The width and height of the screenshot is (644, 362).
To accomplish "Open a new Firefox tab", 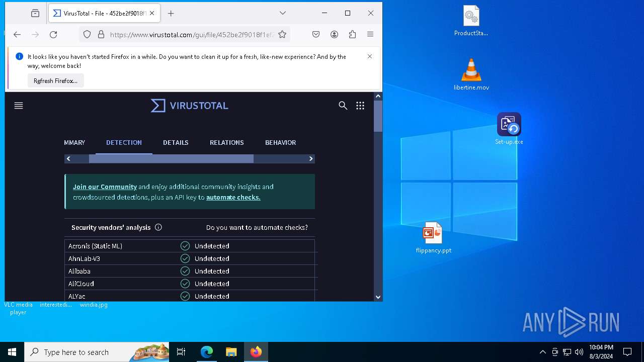I will (x=171, y=14).
